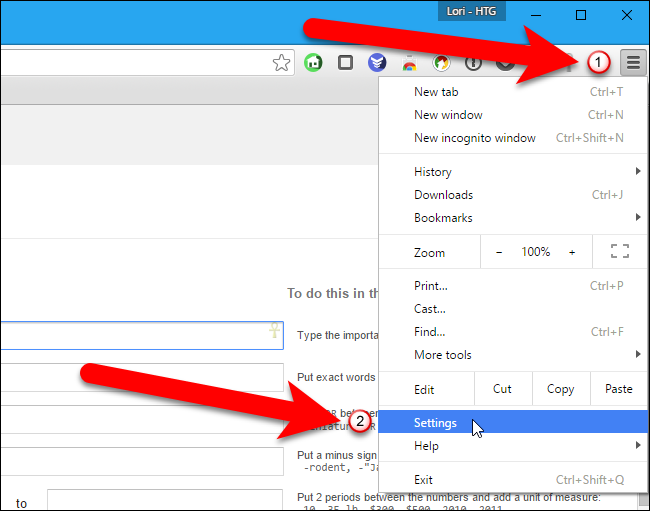Click the round multicolor arrow extension icon
Image resolution: width=650 pixels, height=511 pixels.
point(441,63)
